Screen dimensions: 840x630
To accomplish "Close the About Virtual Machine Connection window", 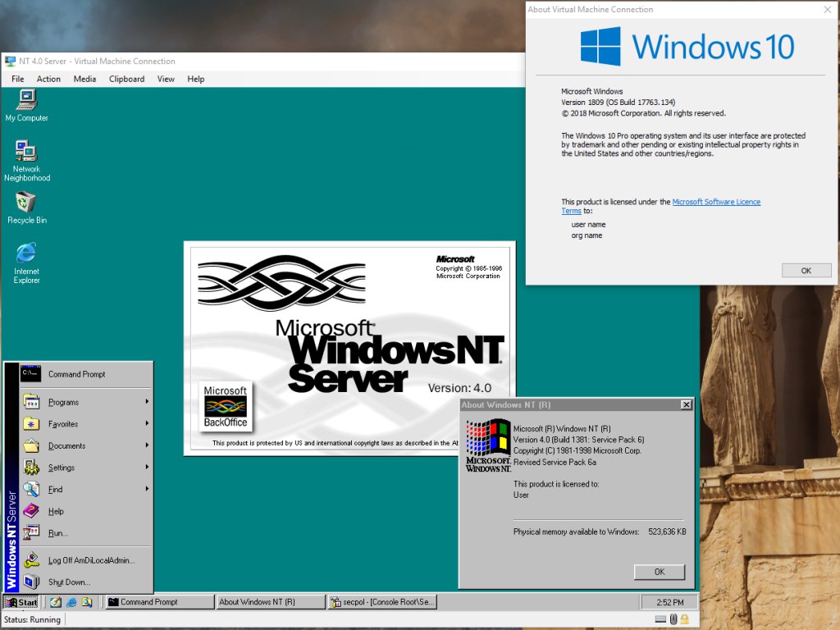I will 827,9.
